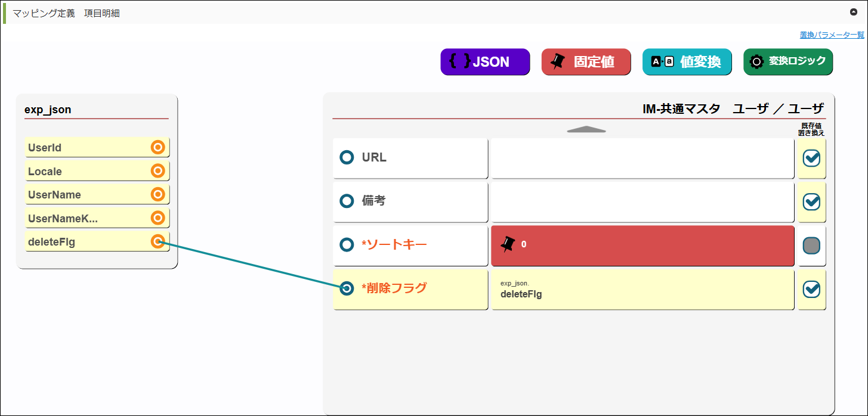868x416 pixels.
Task: Click the red fixed value field showing 0
Action: [x=642, y=245]
